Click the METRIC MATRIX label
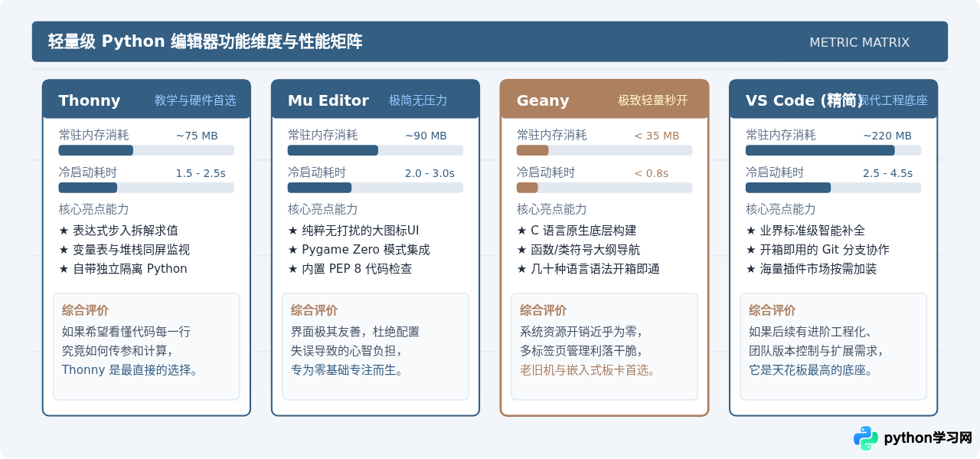This screenshot has height=459, width=980. coord(859,42)
